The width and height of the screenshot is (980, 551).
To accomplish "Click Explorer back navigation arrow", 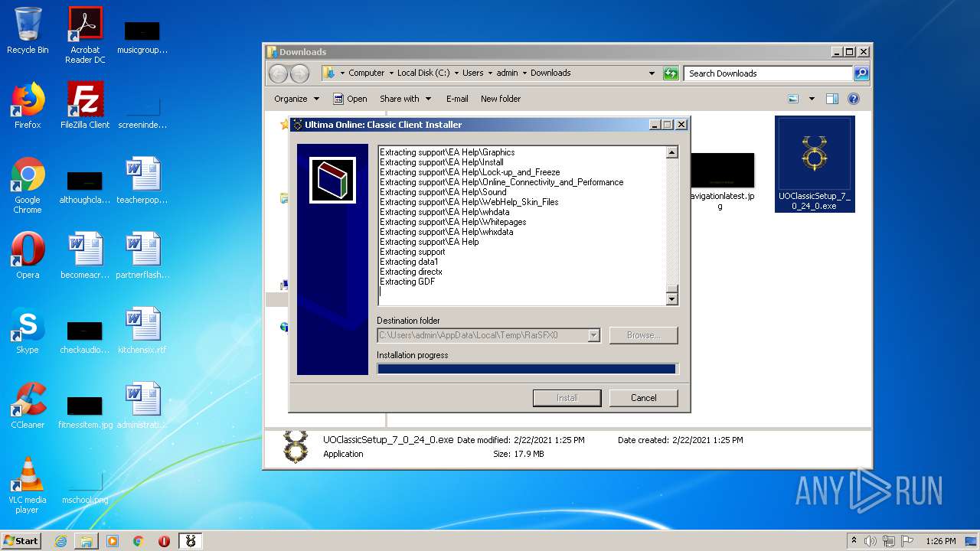I will pos(279,73).
